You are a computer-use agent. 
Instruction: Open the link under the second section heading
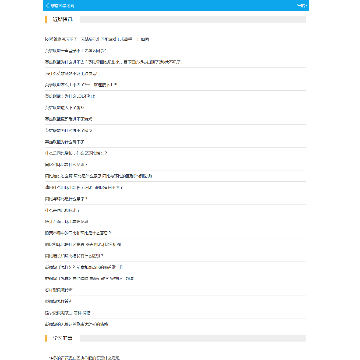(84, 358)
